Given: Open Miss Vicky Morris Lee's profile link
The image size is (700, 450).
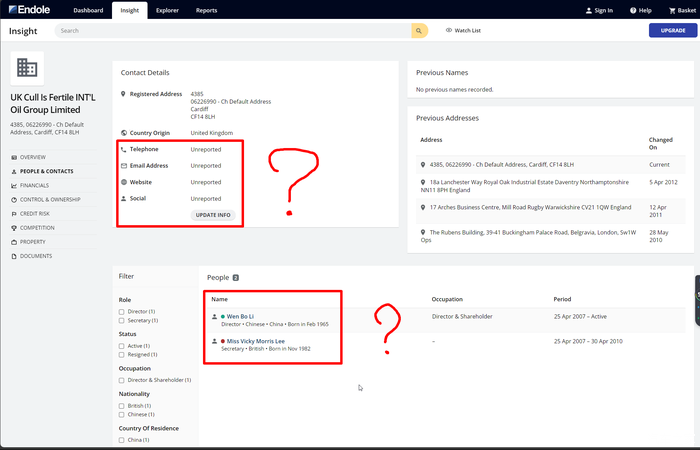Looking at the screenshot, I should [255, 341].
